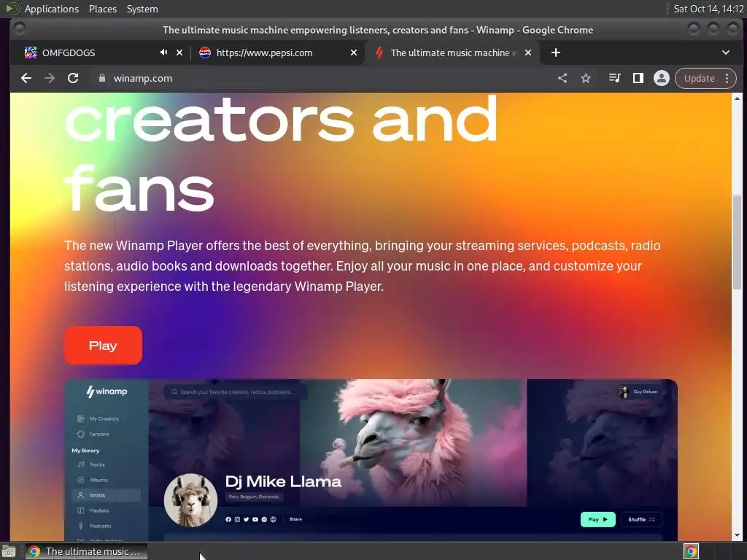The width and height of the screenshot is (747, 560).
Task: Click the globe website icon under Dj Mike Llama
Action: [273, 519]
